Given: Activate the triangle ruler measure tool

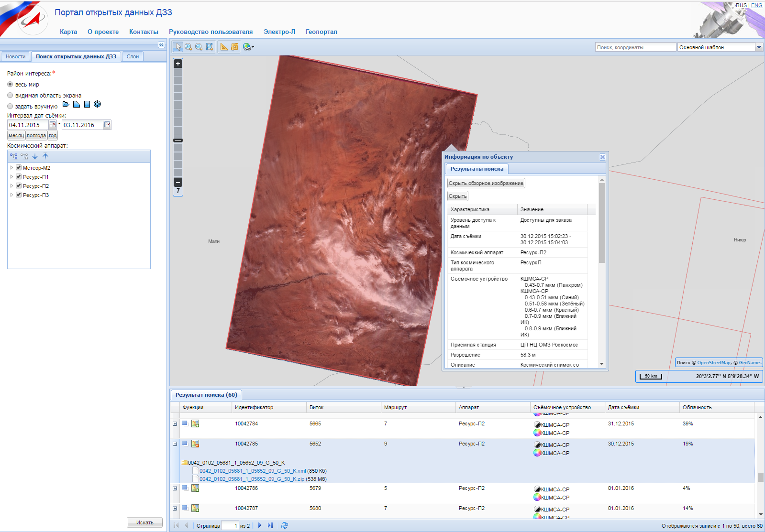Looking at the screenshot, I should 224,47.
